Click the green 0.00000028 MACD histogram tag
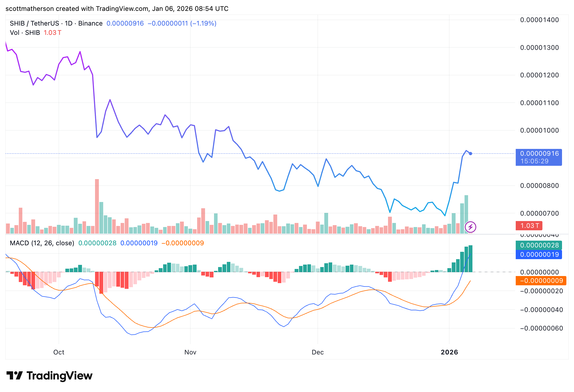This screenshot has width=574, height=392. (x=538, y=245)
